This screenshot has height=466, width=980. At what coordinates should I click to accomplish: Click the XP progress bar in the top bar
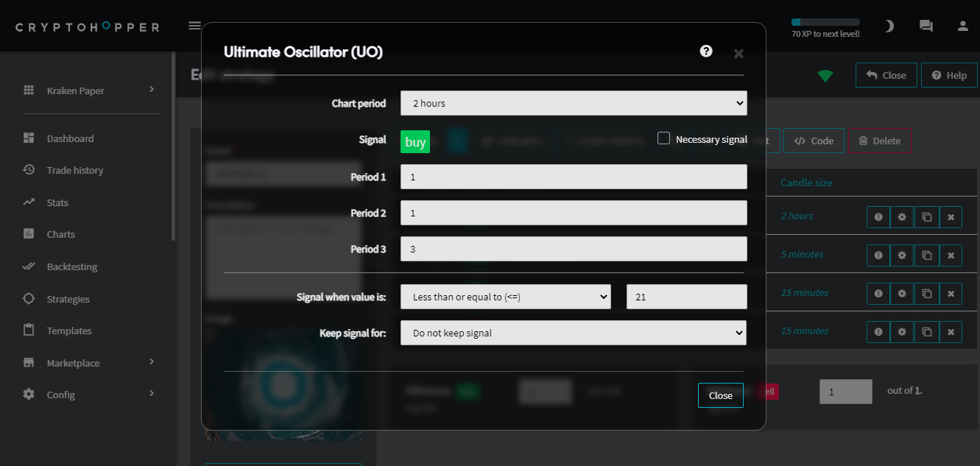pyautogui.click(x=825, y=22)
